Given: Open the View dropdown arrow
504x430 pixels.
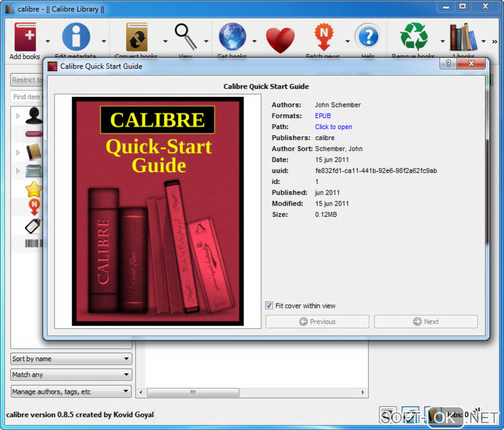Looking at the screenshot, I should coord(206,41).
